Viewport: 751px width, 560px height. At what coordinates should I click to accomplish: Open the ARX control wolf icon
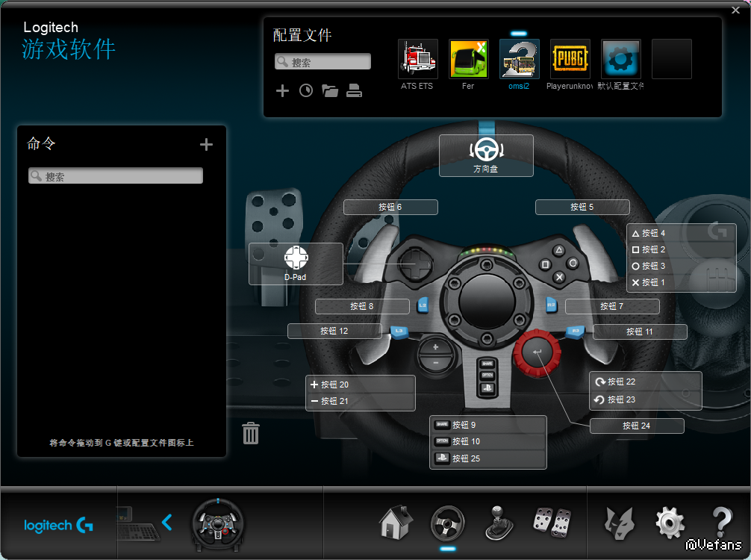(x=619, y=523)
